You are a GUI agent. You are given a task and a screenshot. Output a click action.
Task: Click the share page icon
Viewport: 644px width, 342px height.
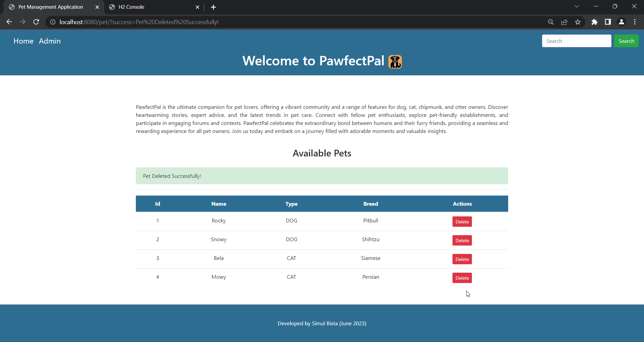click(x=564, y=22)
